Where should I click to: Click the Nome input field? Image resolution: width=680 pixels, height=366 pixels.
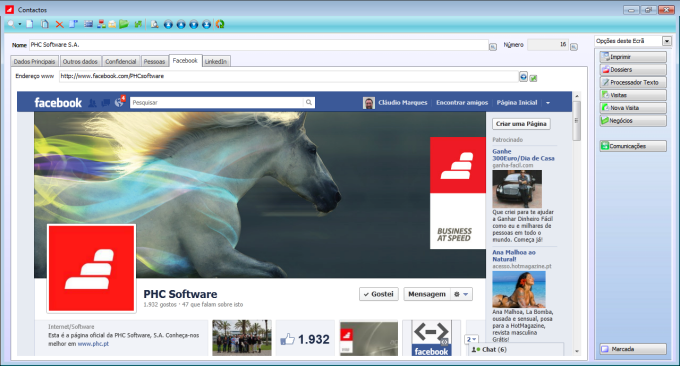pyautogui.click(x=259, y=45)
